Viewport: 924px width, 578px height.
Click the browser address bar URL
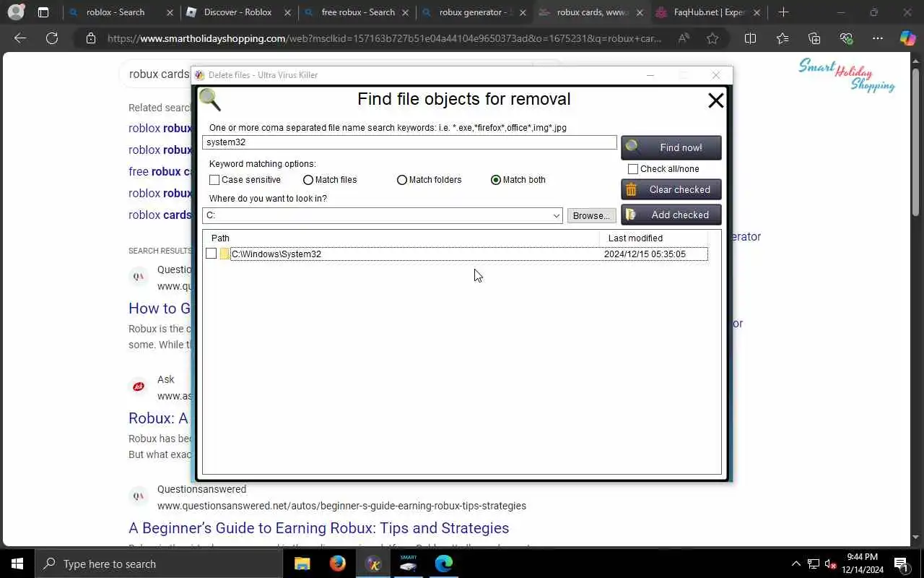pos(385,38)
